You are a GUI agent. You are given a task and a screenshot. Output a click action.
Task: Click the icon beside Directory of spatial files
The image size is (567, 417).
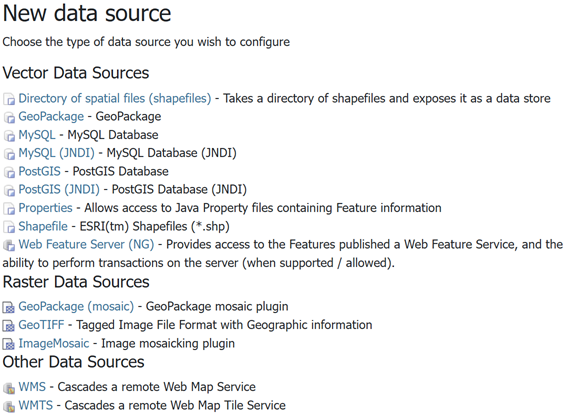(x=9, y=99)
